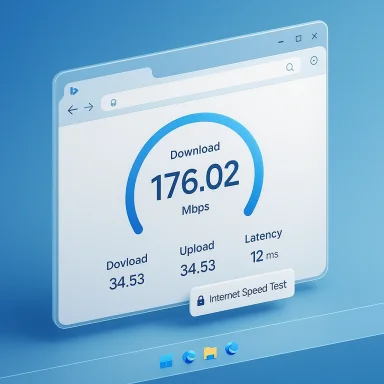Go forward with the right arrow
This screenshot has width=384, height=384.
tap(89, 107)
